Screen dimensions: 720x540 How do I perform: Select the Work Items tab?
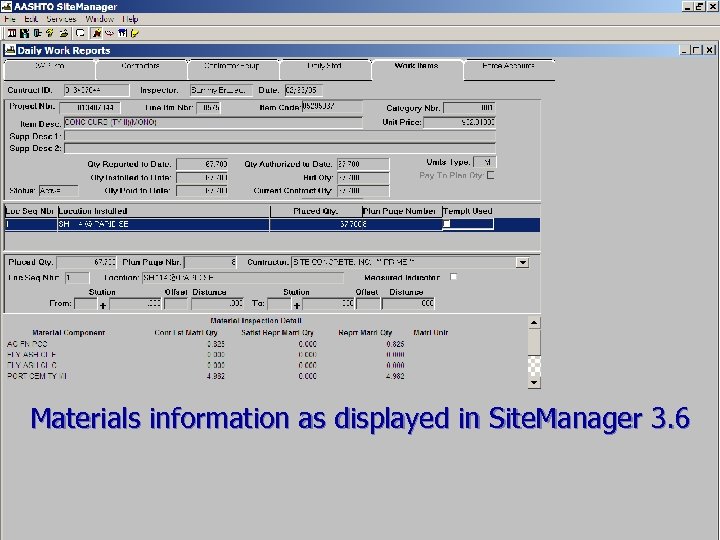pyautogui.click(x=416, y=69)
